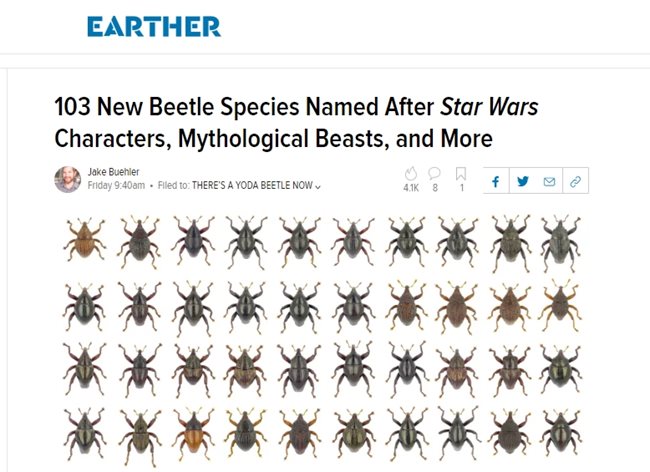This screenshot has height=472, width=650.
Task: Click the flame recommend icon
Action: 411,174
